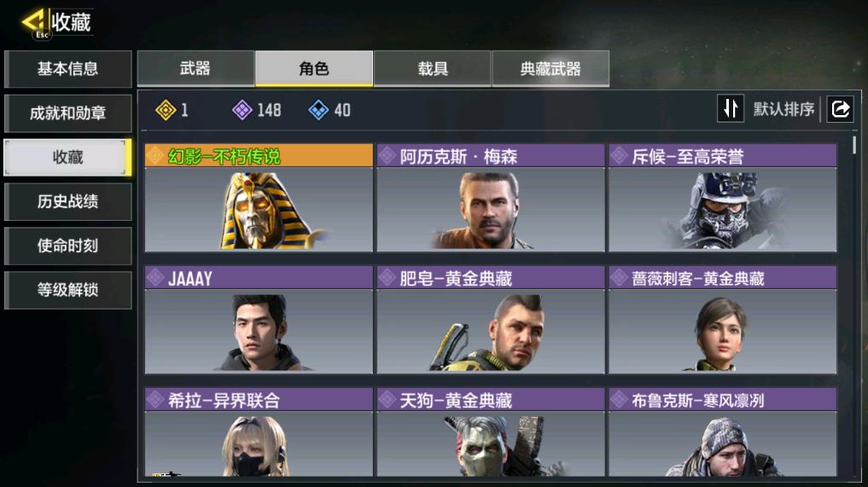Open 基本信息 in the sidebar
Viewport: 868px width, 487px height.
coord(68,69)
